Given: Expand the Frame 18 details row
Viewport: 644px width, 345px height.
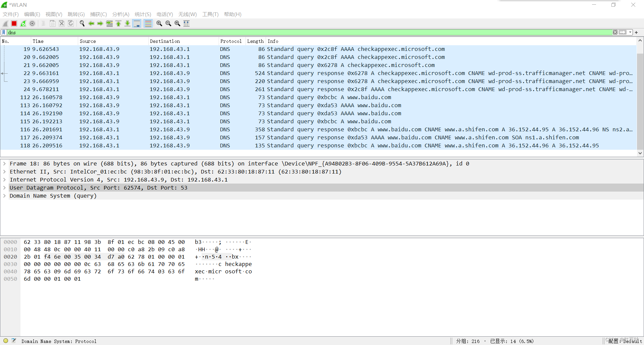Looking at the screenshot, I should [4, 163].
